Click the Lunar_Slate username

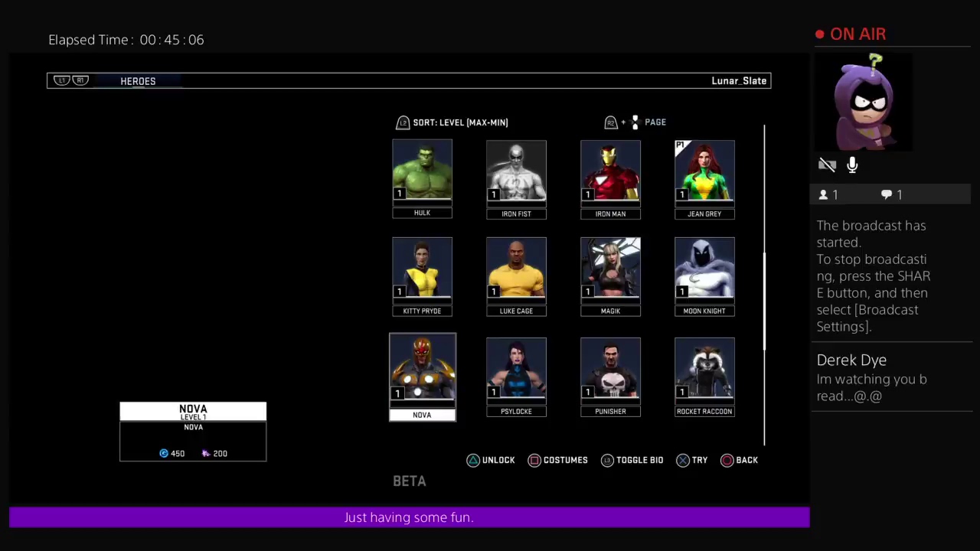[739, 81]
